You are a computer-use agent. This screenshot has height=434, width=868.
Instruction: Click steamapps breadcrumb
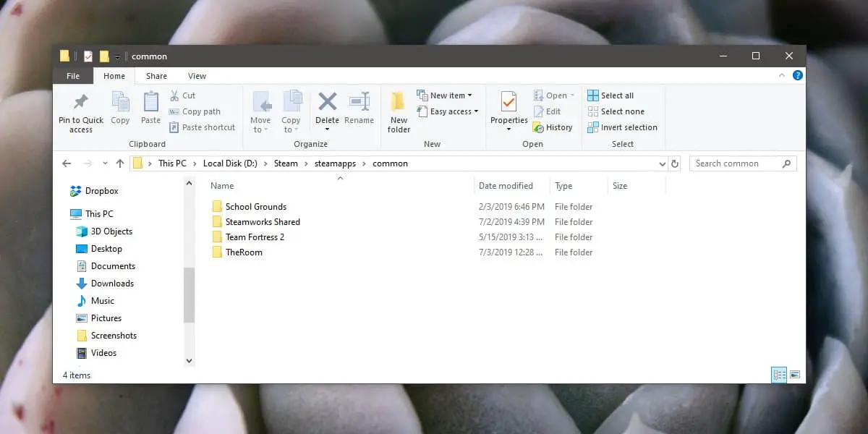(335, 163)
